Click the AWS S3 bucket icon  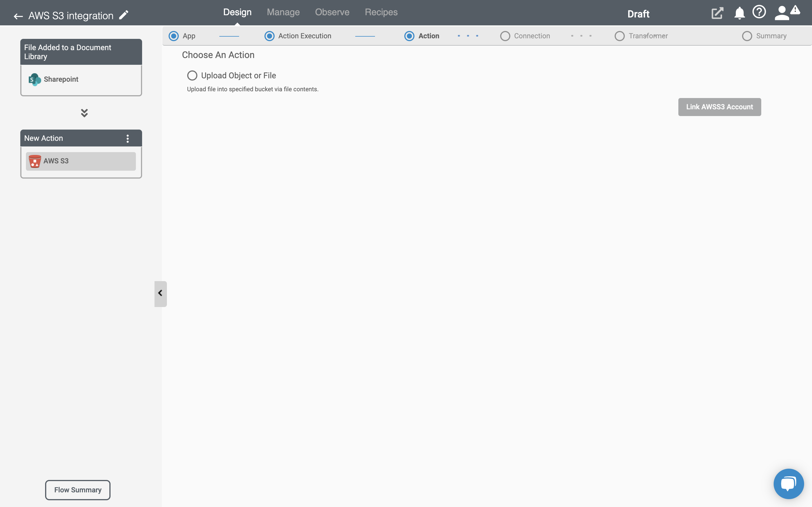34,161
